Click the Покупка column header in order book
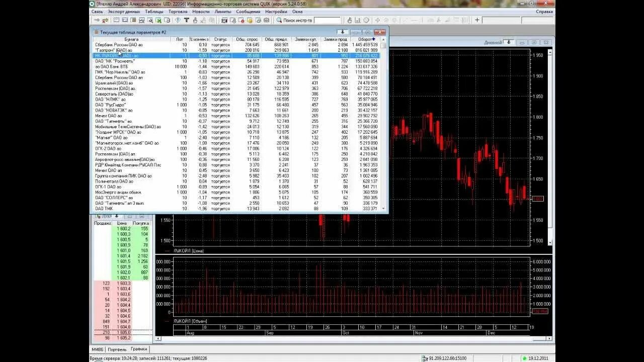The height and width of the screenshot is (362, 644). pyautogui.click(x=141, y=223)
